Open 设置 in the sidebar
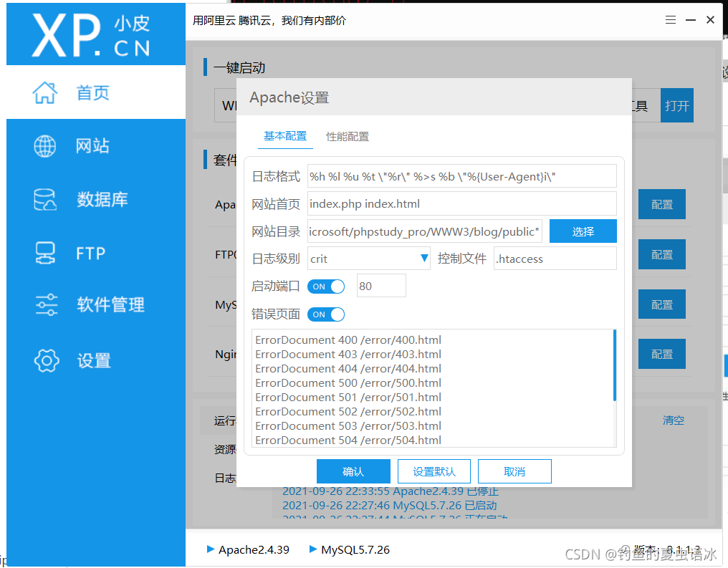Viewport: 728px width, 568px height. (x=95, y=360)
